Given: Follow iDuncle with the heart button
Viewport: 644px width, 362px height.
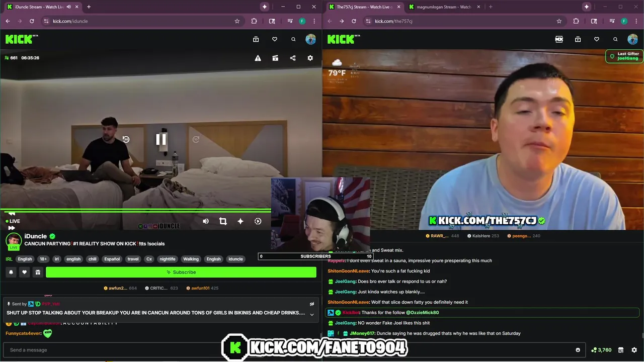Looking at the screenshot, I should click(x=24, y=272).
